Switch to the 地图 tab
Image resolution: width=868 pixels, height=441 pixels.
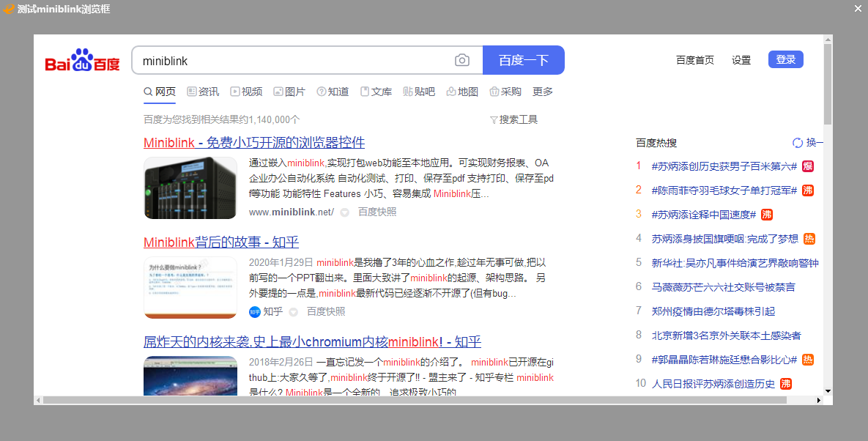462,92
